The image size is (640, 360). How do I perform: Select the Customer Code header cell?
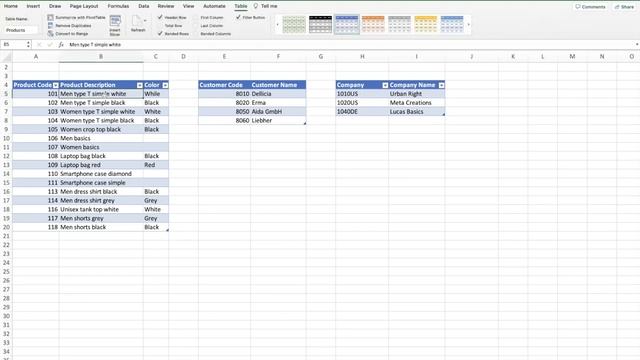(x=224, y=85)
